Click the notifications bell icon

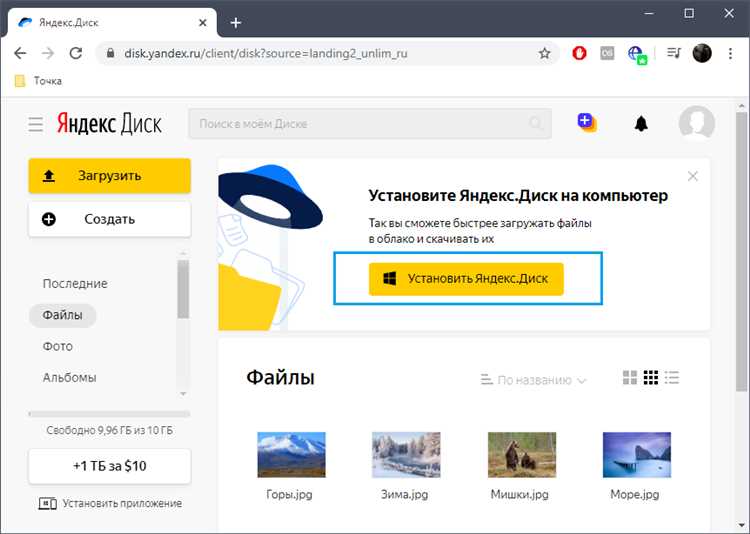coord(641,124)
